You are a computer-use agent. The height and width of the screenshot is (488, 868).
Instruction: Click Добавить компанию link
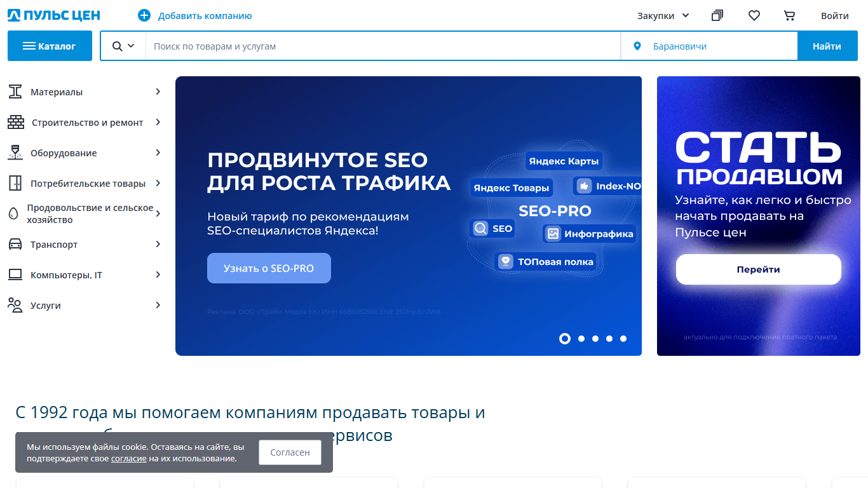205,16
